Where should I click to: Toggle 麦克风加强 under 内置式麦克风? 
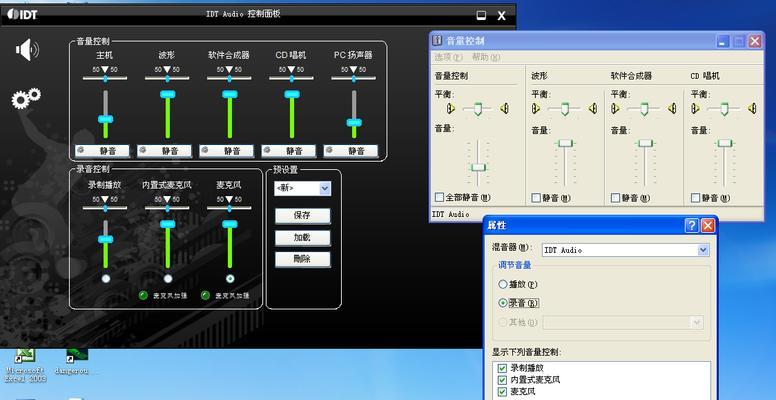(143, 296)
